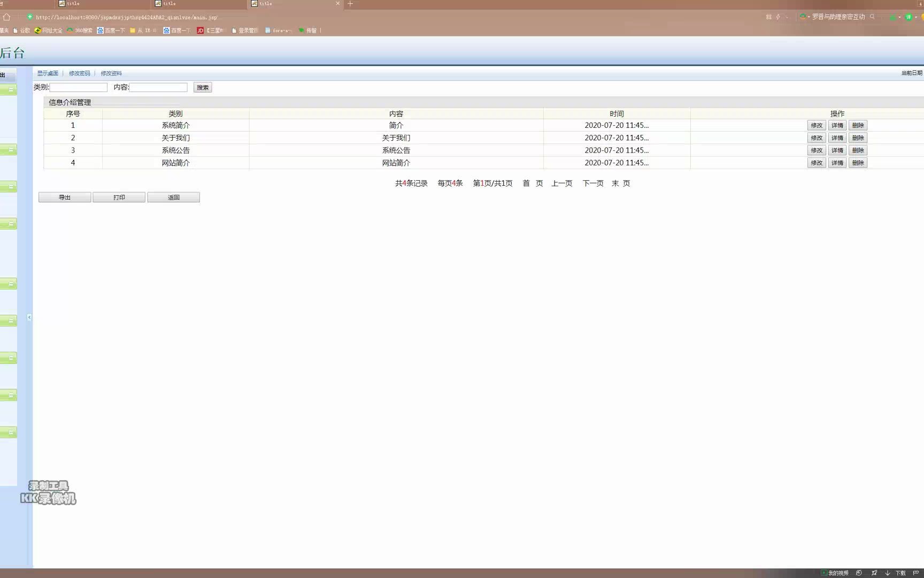Screen dimensions: 924x578
Task: Click the 修改密码 link
Action: [80, 73]
